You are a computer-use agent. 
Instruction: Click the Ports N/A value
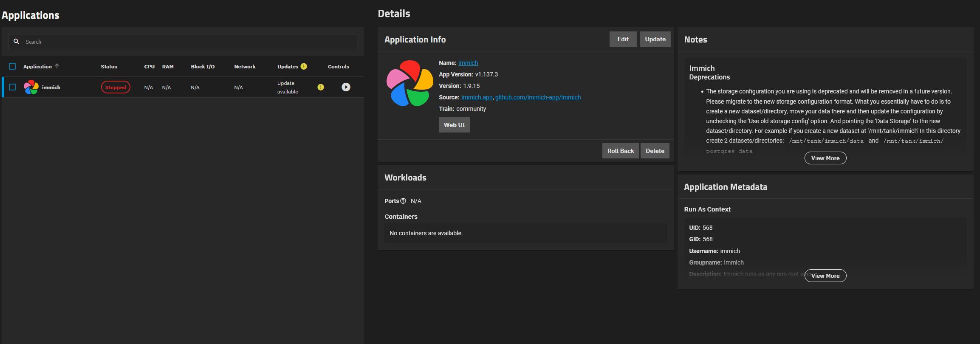point(416,201)
